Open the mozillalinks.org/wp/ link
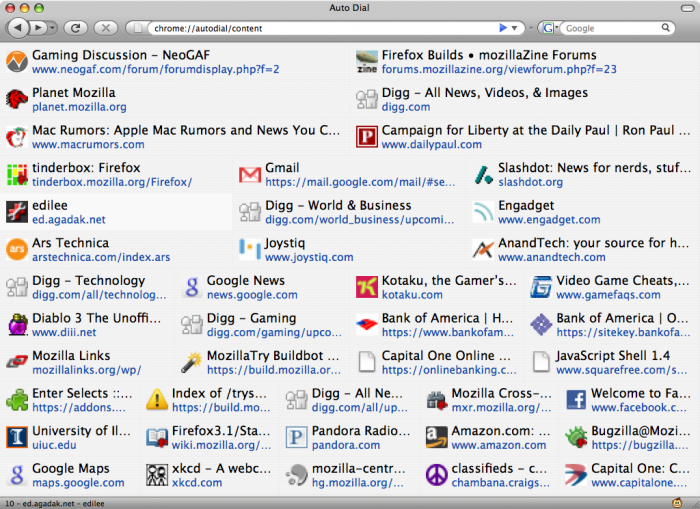 (x=87, y=369)
